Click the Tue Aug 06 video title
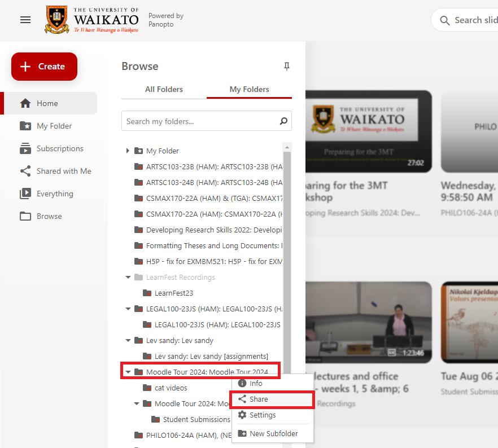 pos(469,376)
